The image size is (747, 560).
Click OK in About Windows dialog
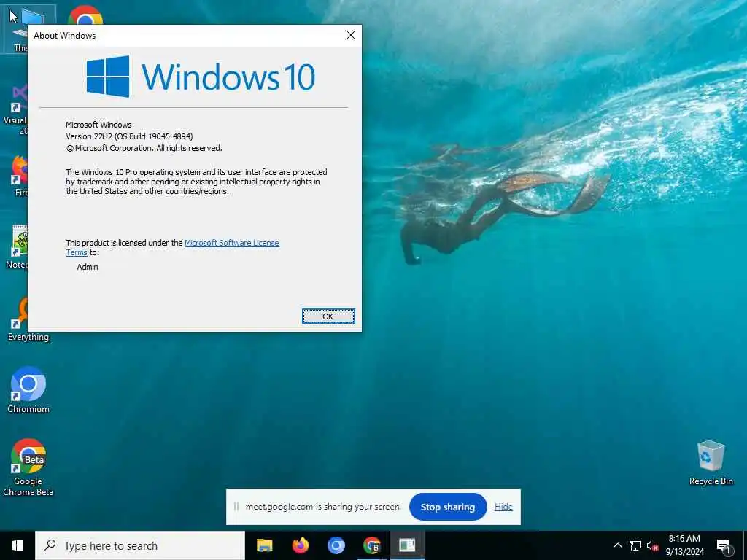(x=328, y=316)
